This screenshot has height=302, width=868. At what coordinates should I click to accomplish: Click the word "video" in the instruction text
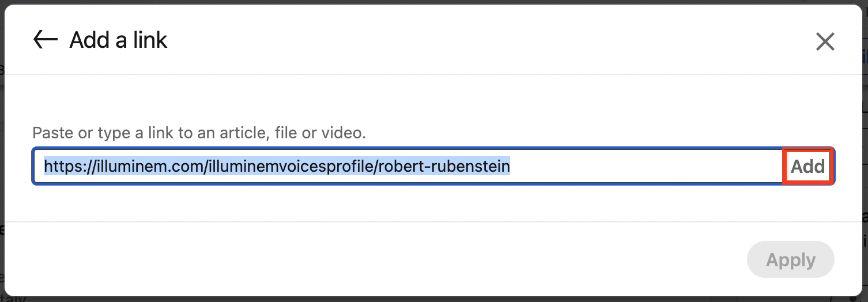344,133
